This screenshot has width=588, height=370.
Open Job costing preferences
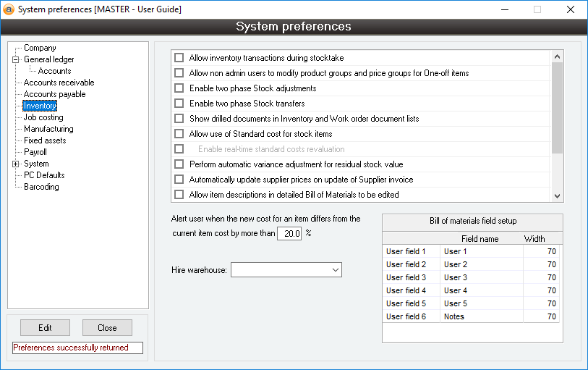coord(43,117)
